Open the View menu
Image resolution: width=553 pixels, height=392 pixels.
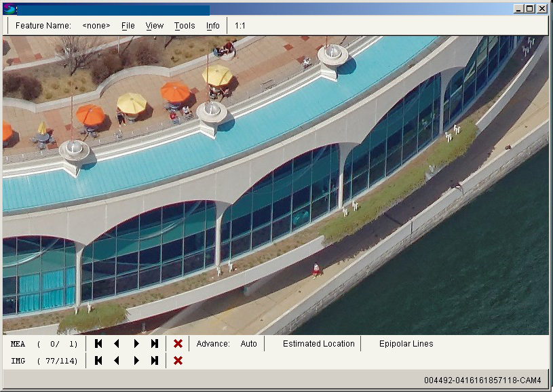[155, 26]
